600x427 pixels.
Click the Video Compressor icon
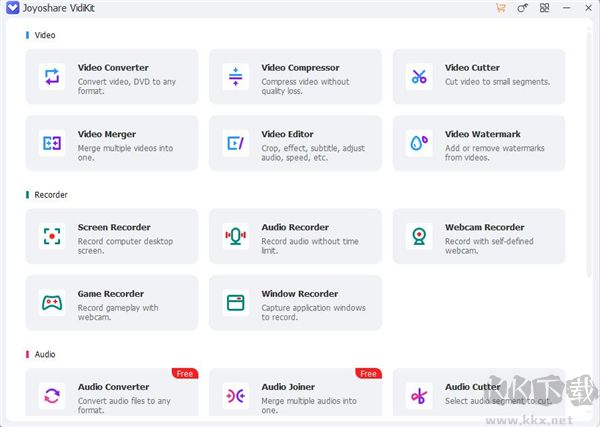[236, 77]
